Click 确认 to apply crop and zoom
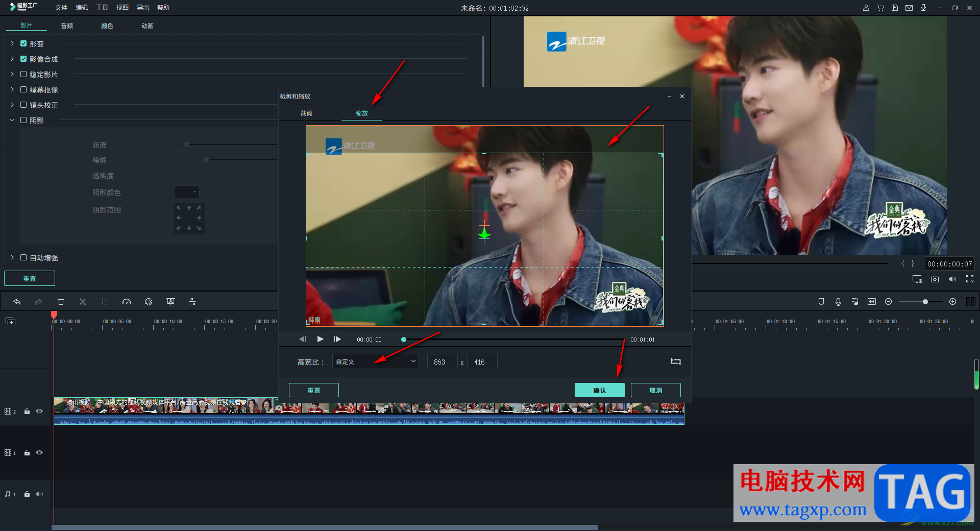 (x=600, y=390)
